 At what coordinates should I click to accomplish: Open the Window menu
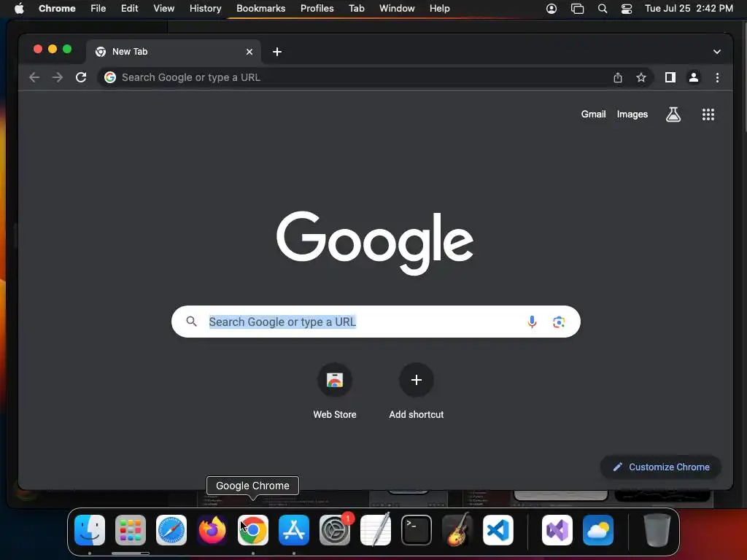[x=397, y=9]
